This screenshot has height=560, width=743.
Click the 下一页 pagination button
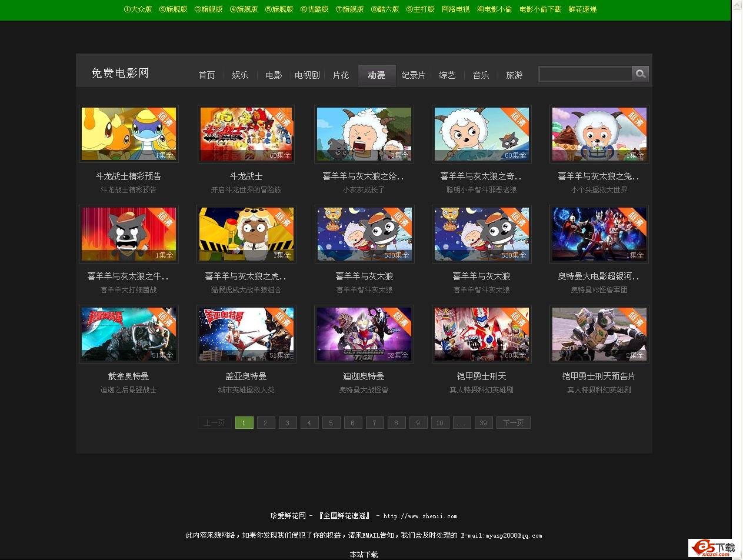coord(512,422)
